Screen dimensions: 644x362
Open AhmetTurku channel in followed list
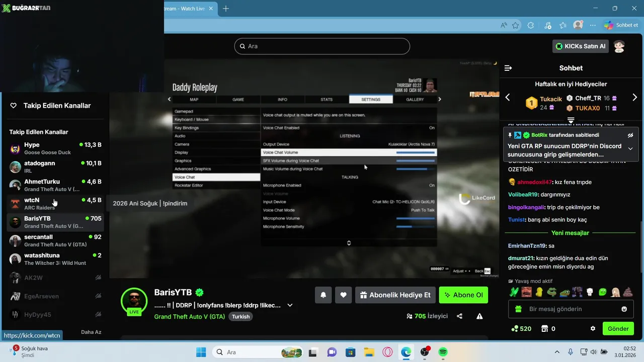(x=55, y=185)
